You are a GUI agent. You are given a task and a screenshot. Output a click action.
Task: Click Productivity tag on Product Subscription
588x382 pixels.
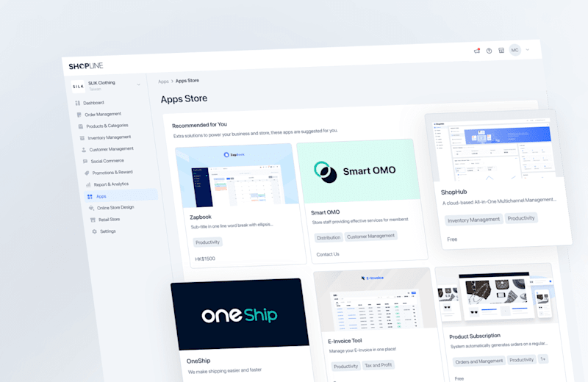pyautogui.click(x=521, y=360)
